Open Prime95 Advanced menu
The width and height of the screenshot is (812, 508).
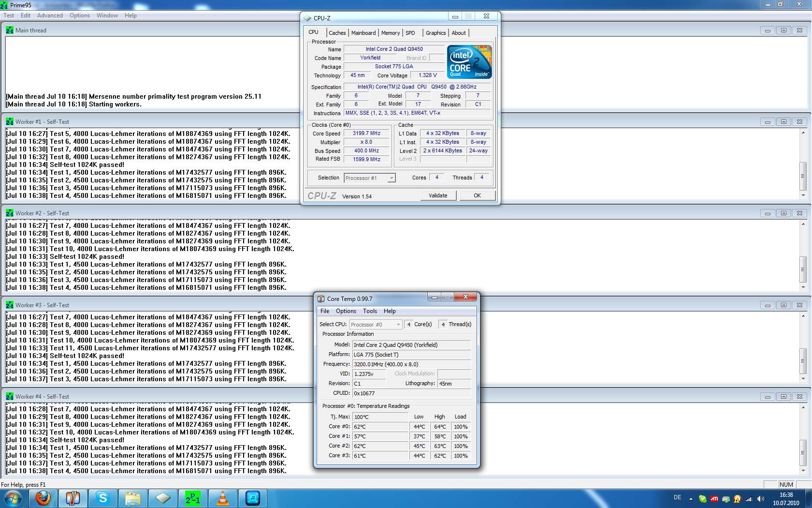click(50, 15)
